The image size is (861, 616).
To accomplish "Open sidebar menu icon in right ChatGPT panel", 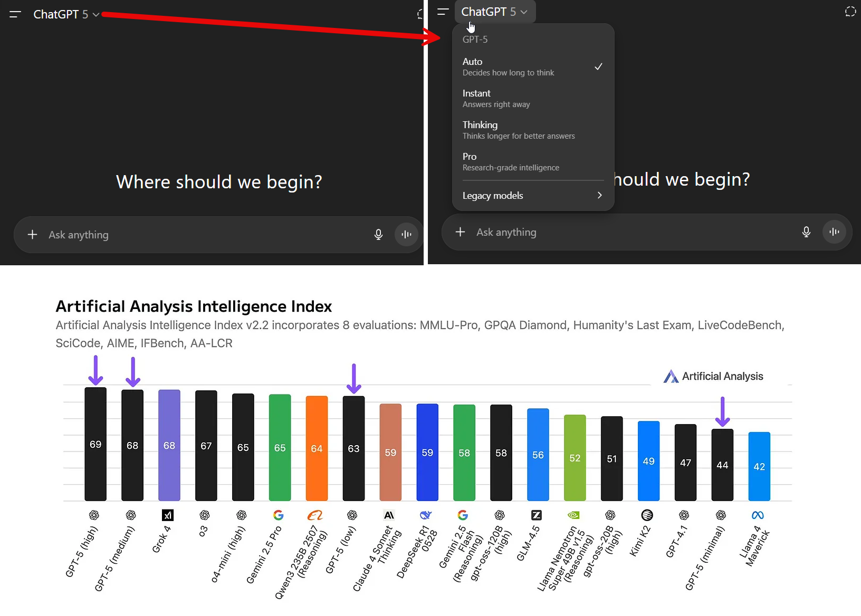I will (443, 12).
